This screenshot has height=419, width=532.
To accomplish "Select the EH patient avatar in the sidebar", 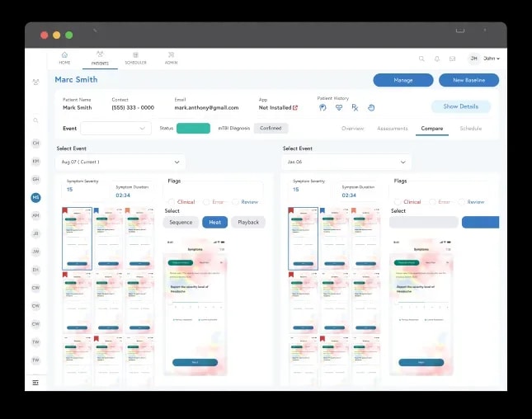I will (35, 270).
